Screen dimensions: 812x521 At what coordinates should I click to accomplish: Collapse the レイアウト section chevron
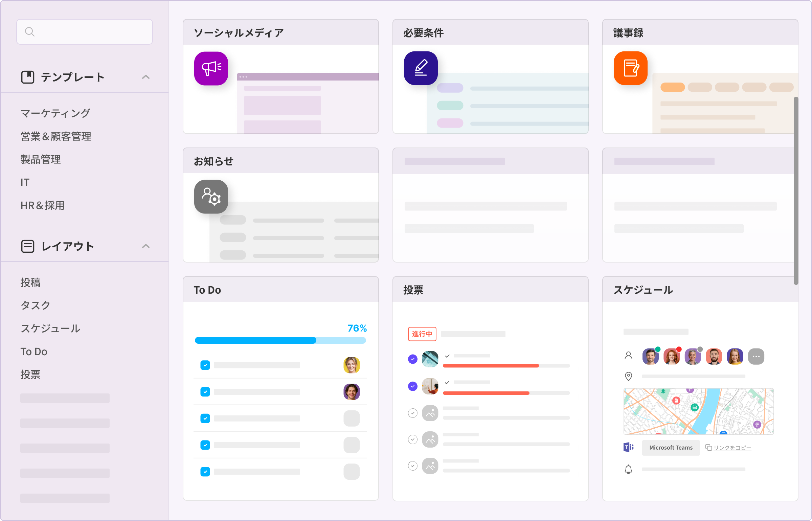pos(146,246)
